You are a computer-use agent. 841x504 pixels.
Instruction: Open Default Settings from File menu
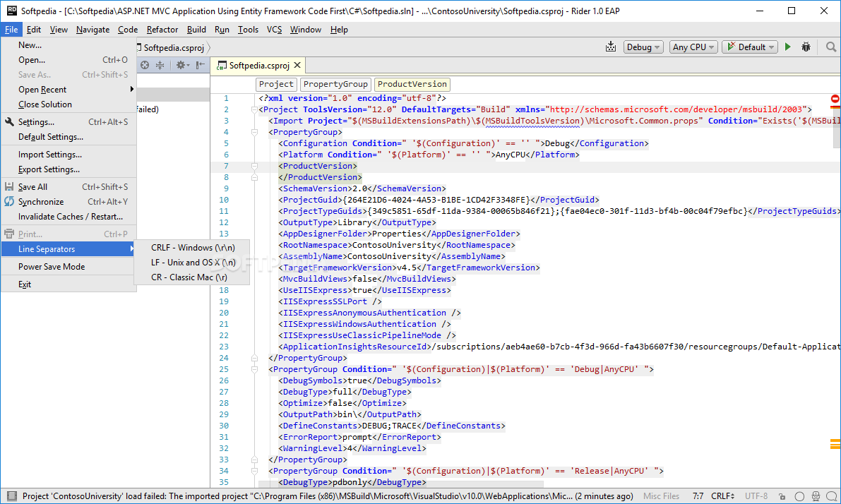coord(68,137)
